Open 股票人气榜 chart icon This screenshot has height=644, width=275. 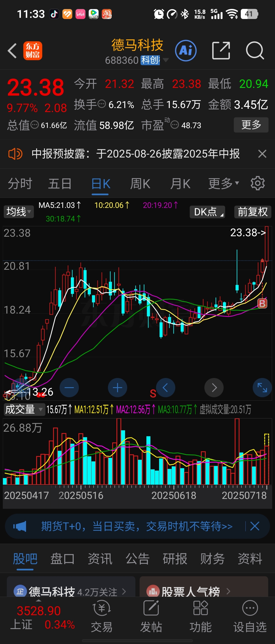(x=153, y=591)
